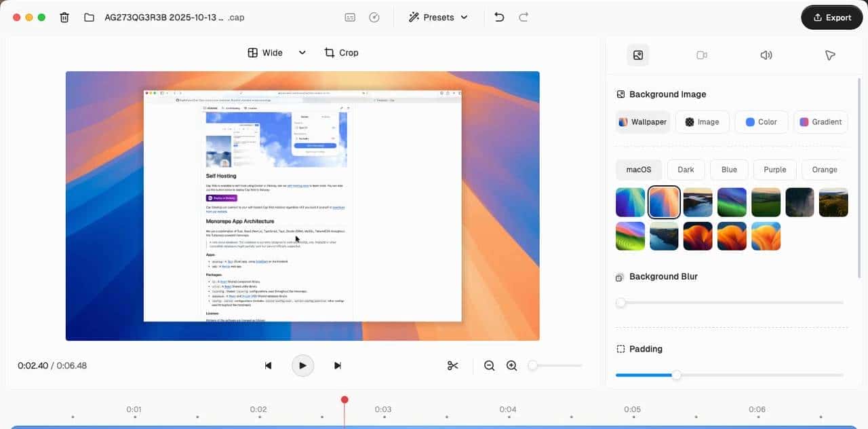This screenshot has height=429, width=868.
Task: Switch to the Camera settings tab
Action: pos(702,55)
